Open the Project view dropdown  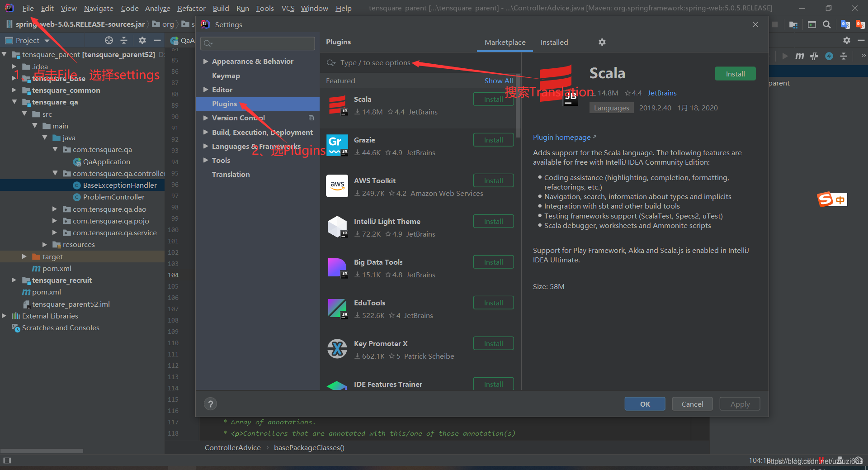(47, 41)
